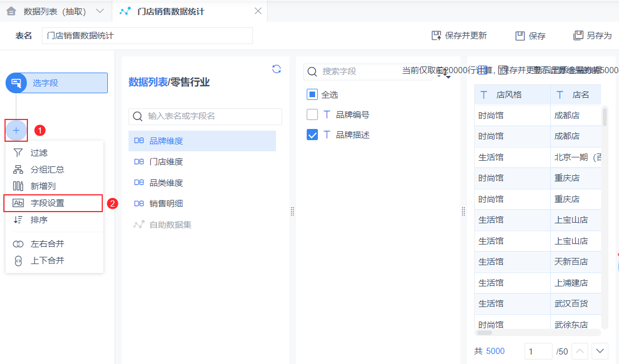Edit the 表名 input field
Image resolution: width=619 pixels, height=364 pixels.
147,36
